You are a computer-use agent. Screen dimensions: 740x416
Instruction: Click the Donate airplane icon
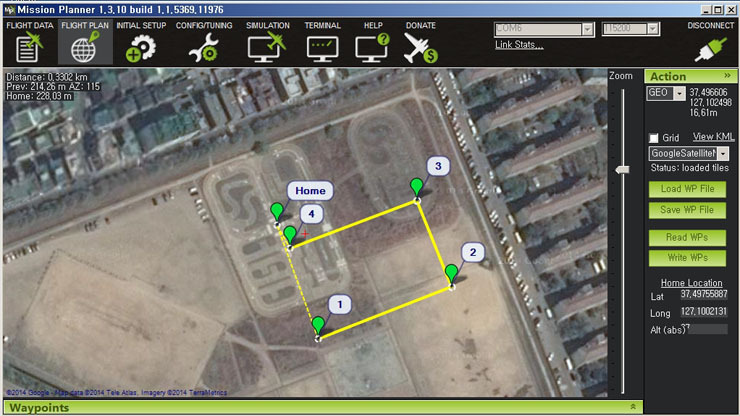420,48
